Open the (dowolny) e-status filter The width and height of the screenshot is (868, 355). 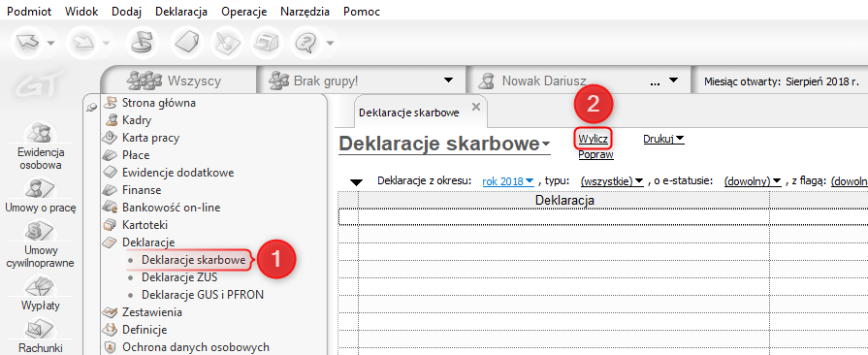coord(753,181)
